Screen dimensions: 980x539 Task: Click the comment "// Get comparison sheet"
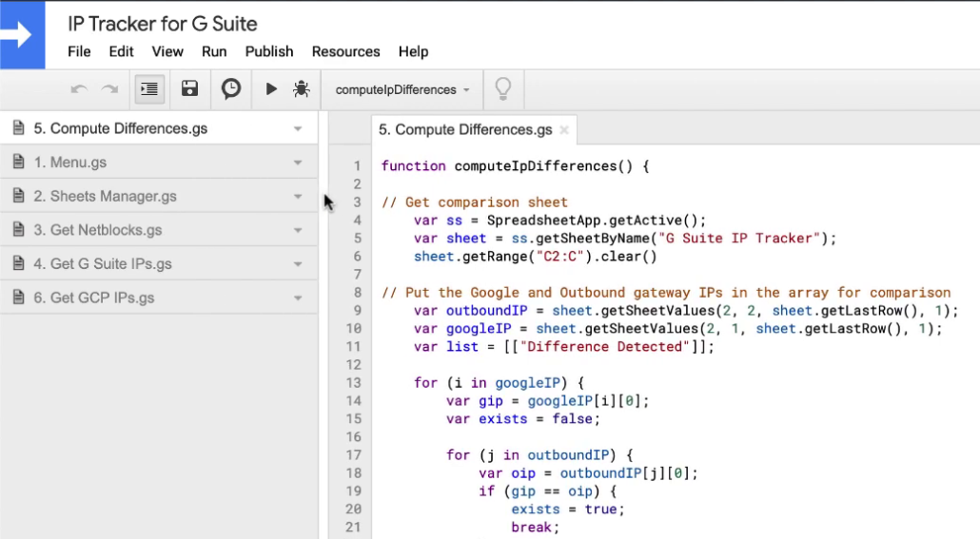click(x=475, y=202)
